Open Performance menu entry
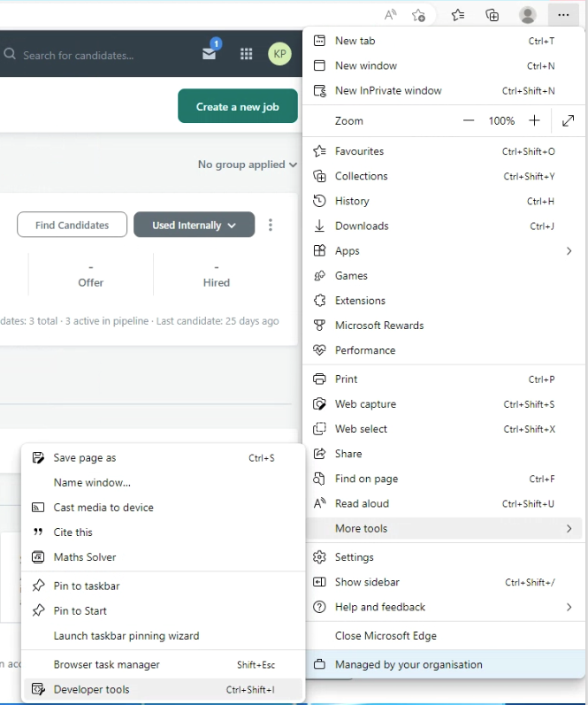The width and height of the screenshot is (588, 705). coord(444,350)
